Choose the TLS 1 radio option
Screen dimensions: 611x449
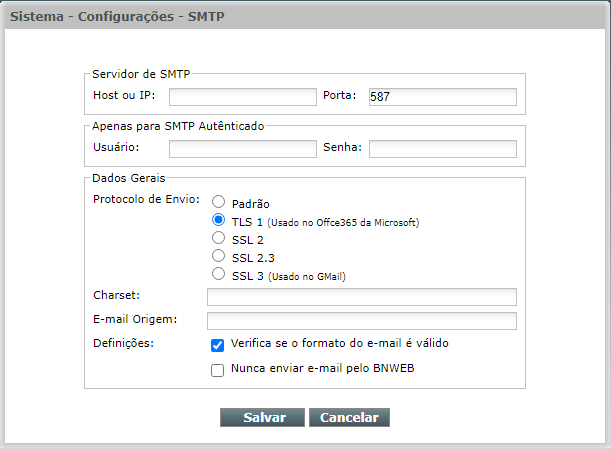(x=218, y=219)
